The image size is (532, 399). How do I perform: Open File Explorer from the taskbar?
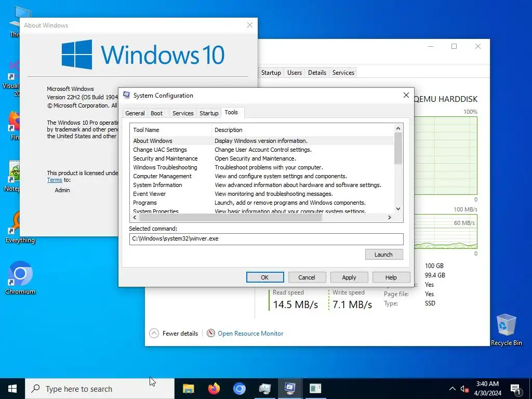click(x=188, y=389)
